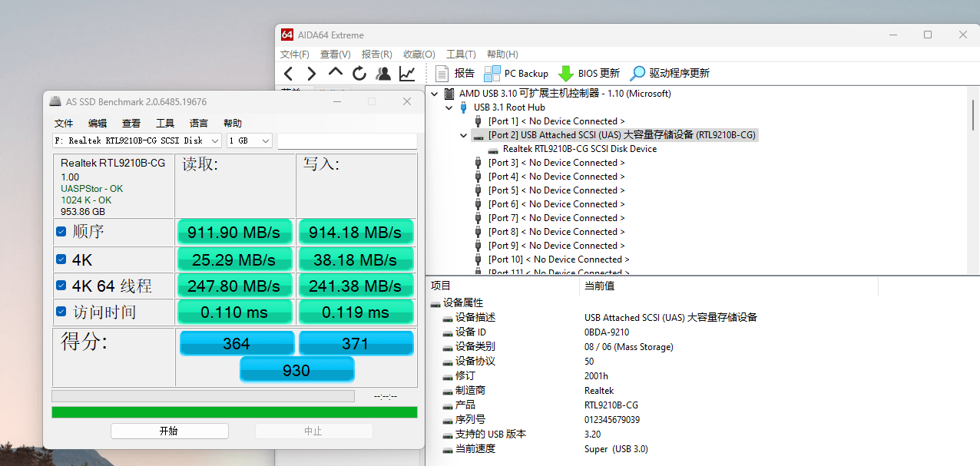Click the gray current-test progress bar

point(203,396)
